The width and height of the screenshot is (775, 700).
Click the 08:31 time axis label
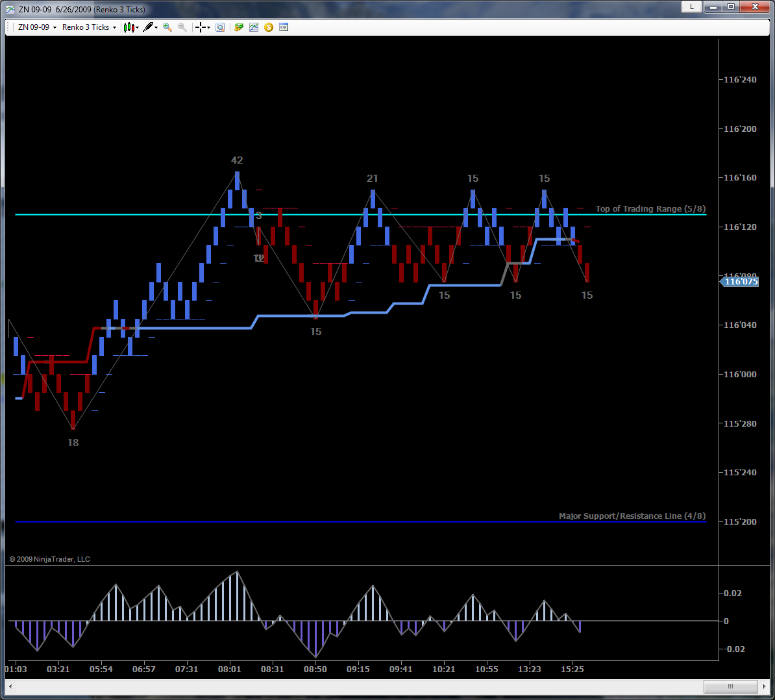coord(273,669)
